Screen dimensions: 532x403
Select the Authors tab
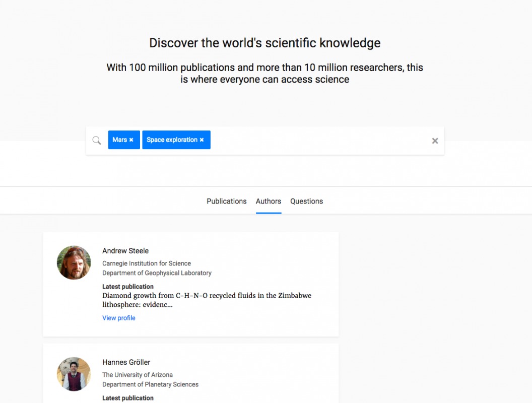click(268, 201)
